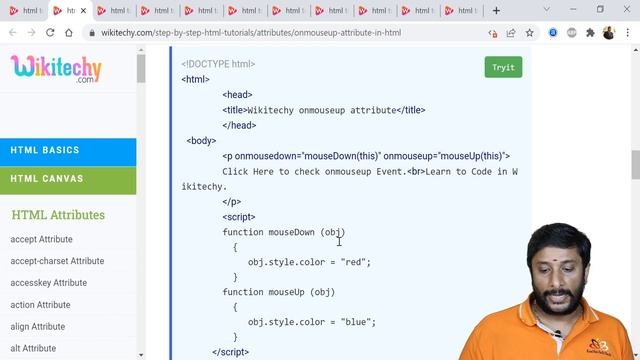
Task: Switch to the sixth html tab
Action: click(245, 11)
